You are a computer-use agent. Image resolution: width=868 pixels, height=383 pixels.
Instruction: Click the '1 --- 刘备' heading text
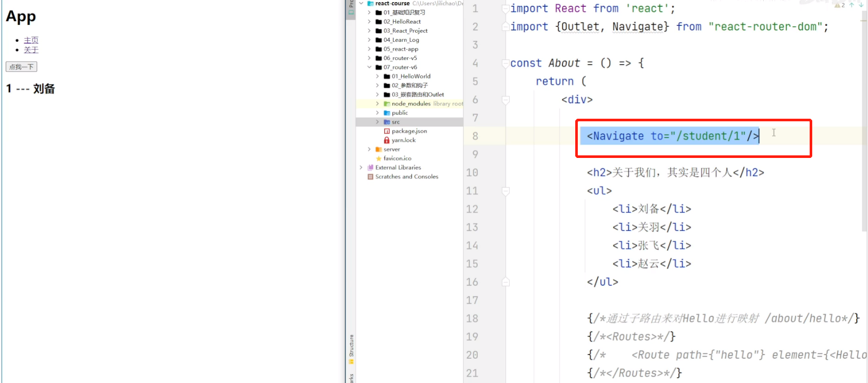point(30,89)
